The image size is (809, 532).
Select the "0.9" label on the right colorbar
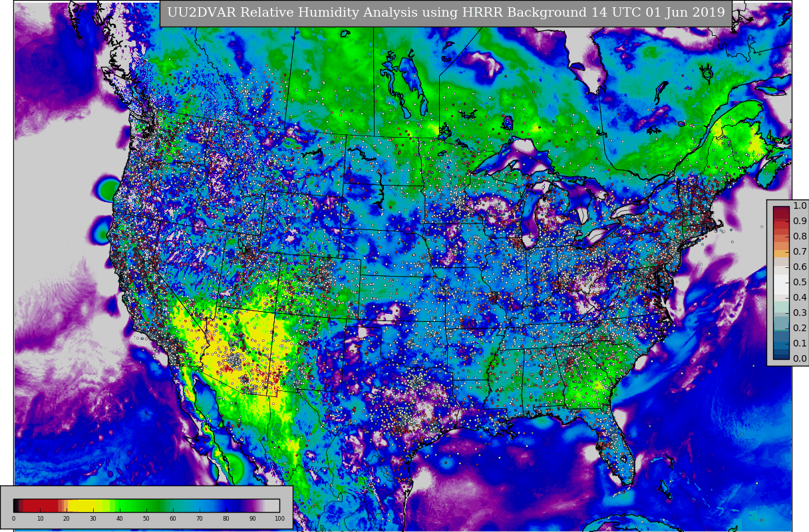click(x=800, y=221)
